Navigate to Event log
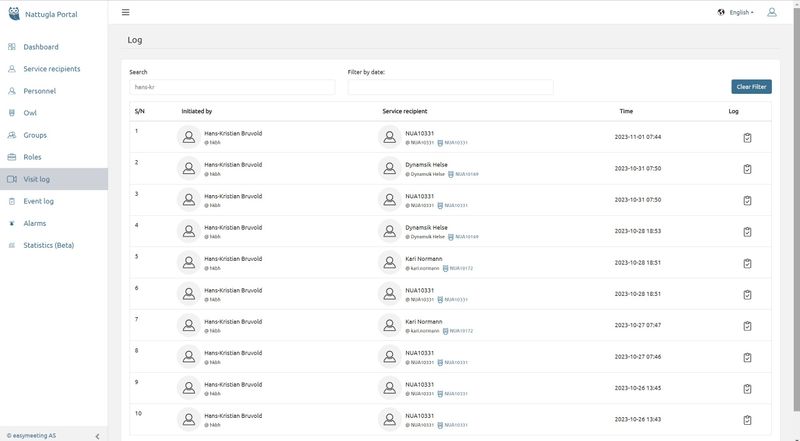800x441 pixels. (38, 201)
